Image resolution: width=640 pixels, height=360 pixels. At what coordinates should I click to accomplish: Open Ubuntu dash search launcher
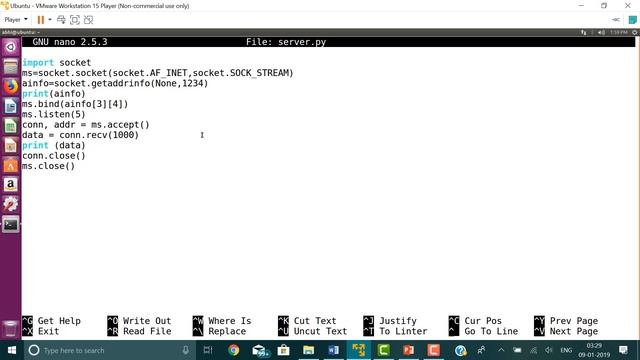[x=11, y=47]
